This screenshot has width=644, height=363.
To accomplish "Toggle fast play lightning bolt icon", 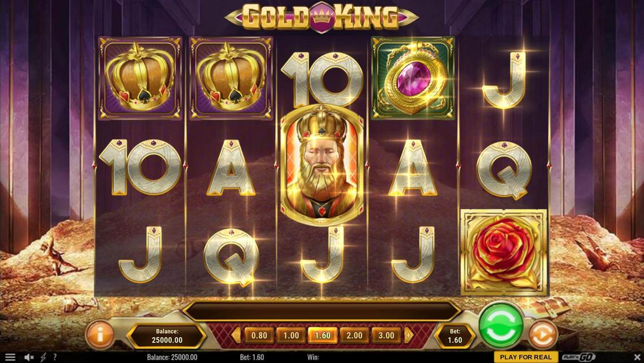I will (x=43, y=357).
